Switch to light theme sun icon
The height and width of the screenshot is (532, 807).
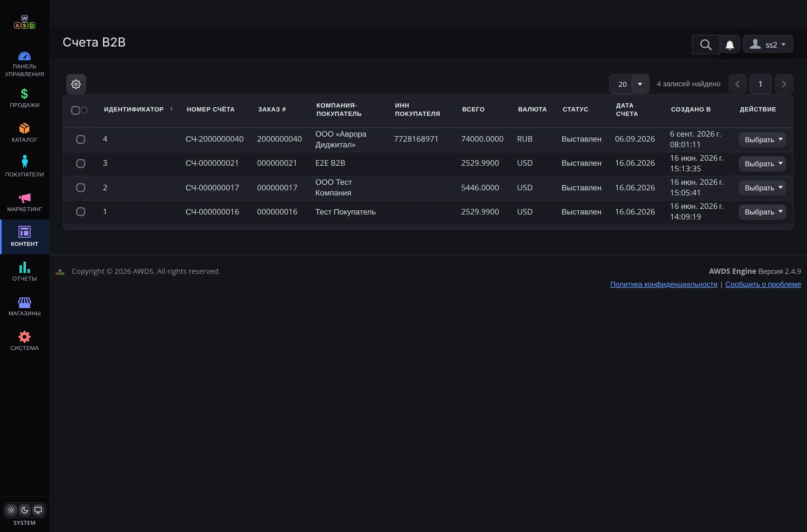click(x=11, y=510)
